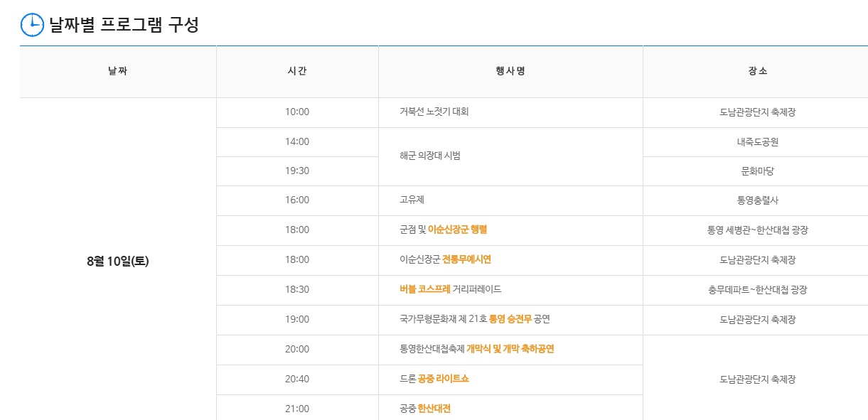Click the highlighted text 한산대전
Image resolution: width=868 pixels, height=420 pixels.
(x=434, y=409)
